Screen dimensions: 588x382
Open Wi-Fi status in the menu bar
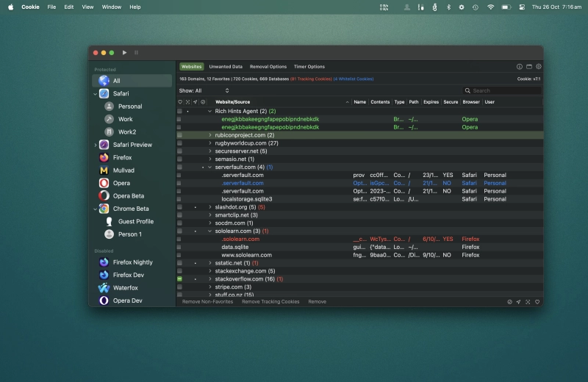coord(490,7)
